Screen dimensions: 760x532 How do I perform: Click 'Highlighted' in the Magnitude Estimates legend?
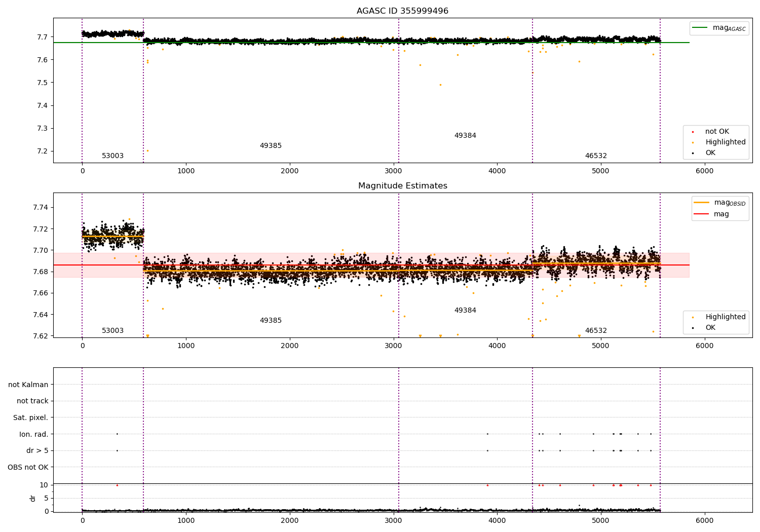[x=726, y=317]
